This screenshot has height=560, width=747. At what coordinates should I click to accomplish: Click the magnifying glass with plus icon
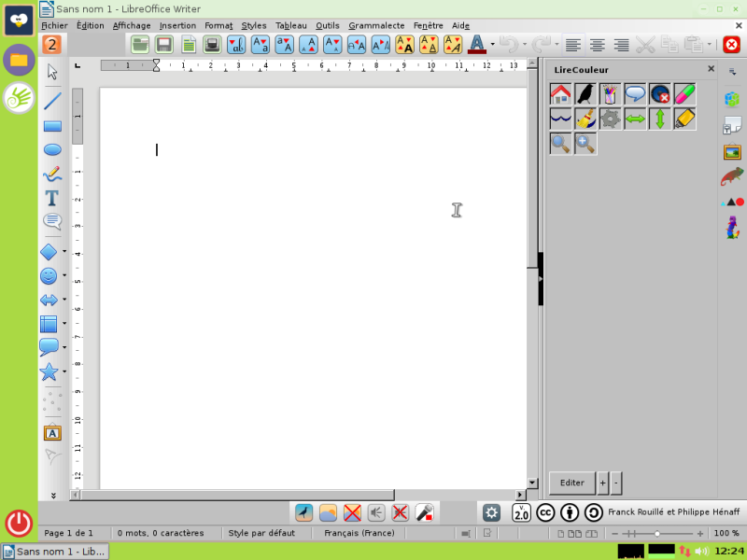tap(585, 144)
